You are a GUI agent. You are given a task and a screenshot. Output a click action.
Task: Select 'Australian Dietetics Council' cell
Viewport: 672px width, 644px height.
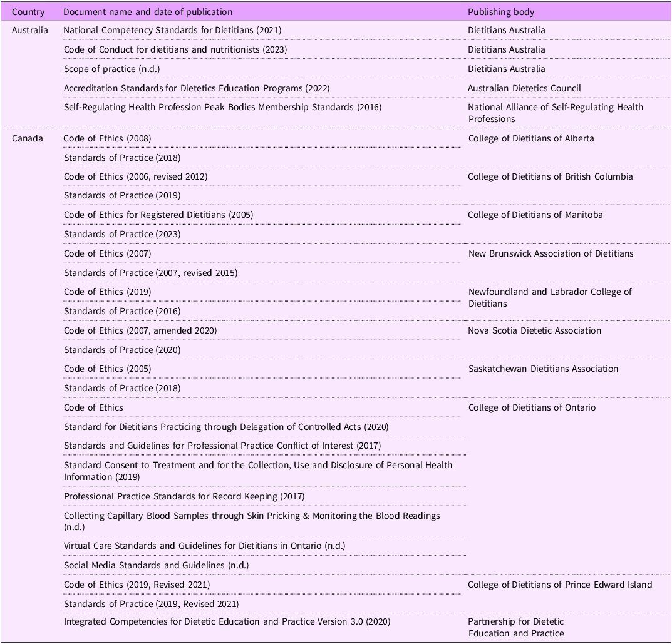pyautogui.click(x=524, y=88)
